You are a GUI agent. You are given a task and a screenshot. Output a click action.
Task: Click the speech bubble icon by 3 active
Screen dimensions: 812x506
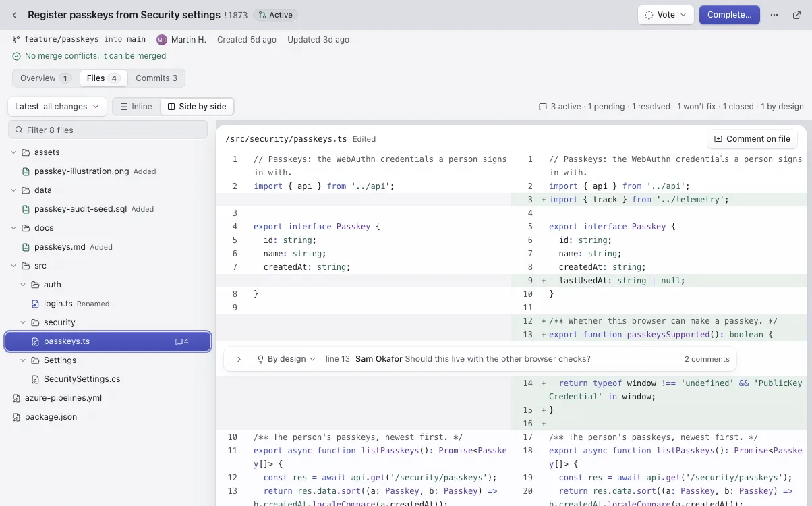click(x=543, y=107)
